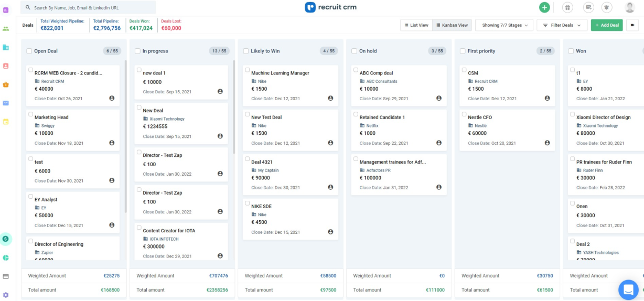The height and width of the screenshot is (301, 644).
Task: Click the owner icon on Machine Learning Manager card
Action: coord(330,98)
